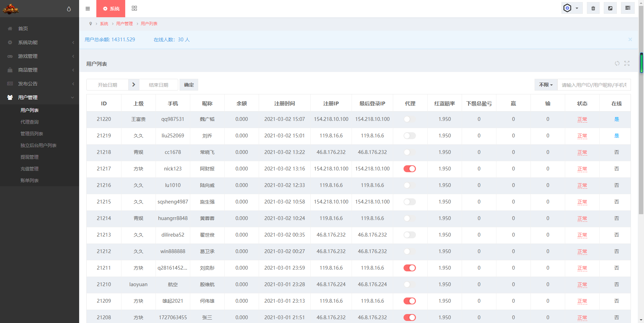
Task: Disable agent toggle for user 21217
Action: click(410, 169)
